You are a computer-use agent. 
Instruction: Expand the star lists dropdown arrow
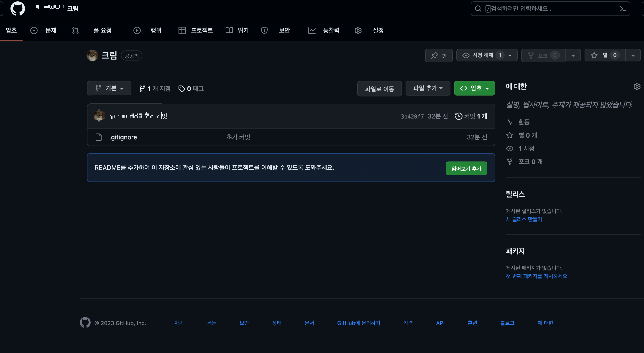tap(633, 55)
